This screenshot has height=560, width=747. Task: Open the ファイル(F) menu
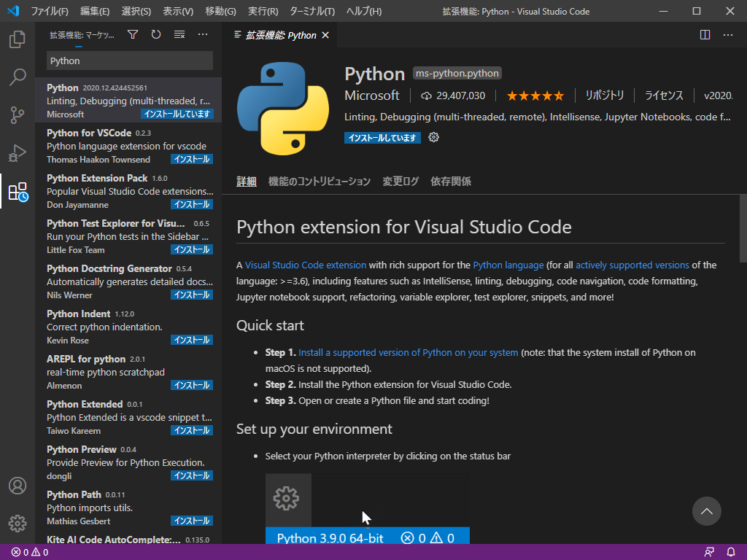pyautogui.click(x=50, y=11)
